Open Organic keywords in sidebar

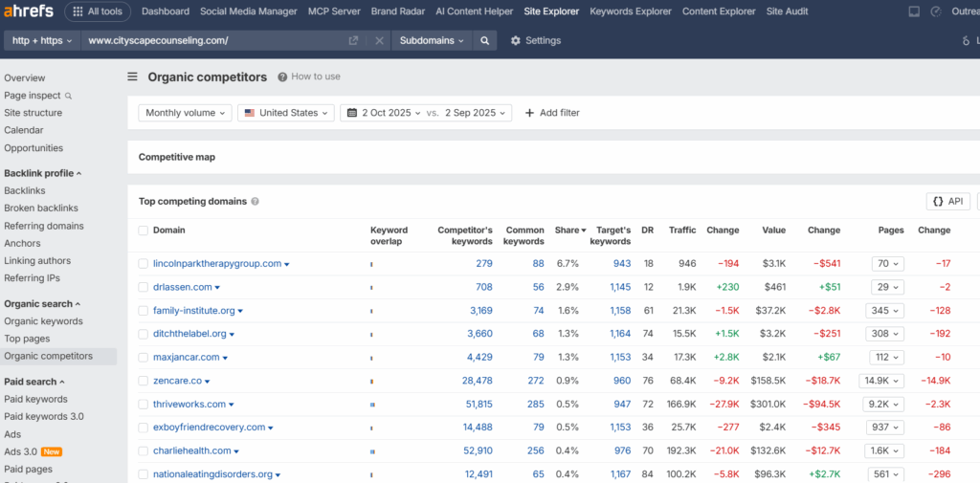coord(43,321)
